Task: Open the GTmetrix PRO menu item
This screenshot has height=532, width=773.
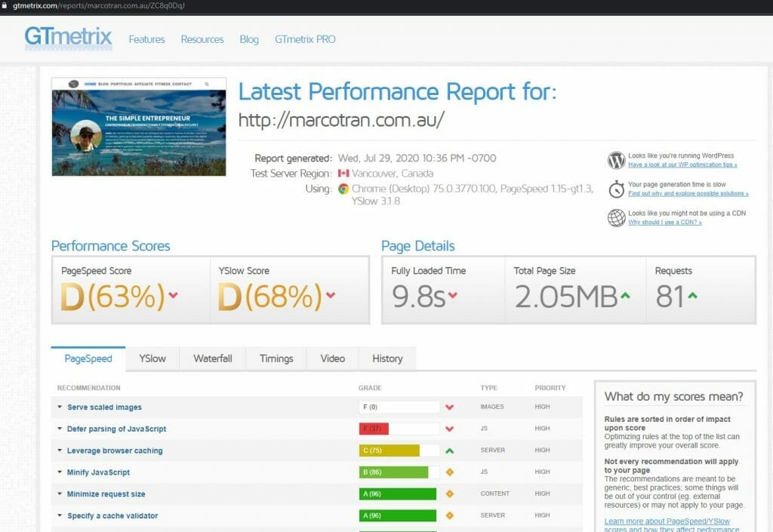Action: pyautogui.click(x=305, y=39)
